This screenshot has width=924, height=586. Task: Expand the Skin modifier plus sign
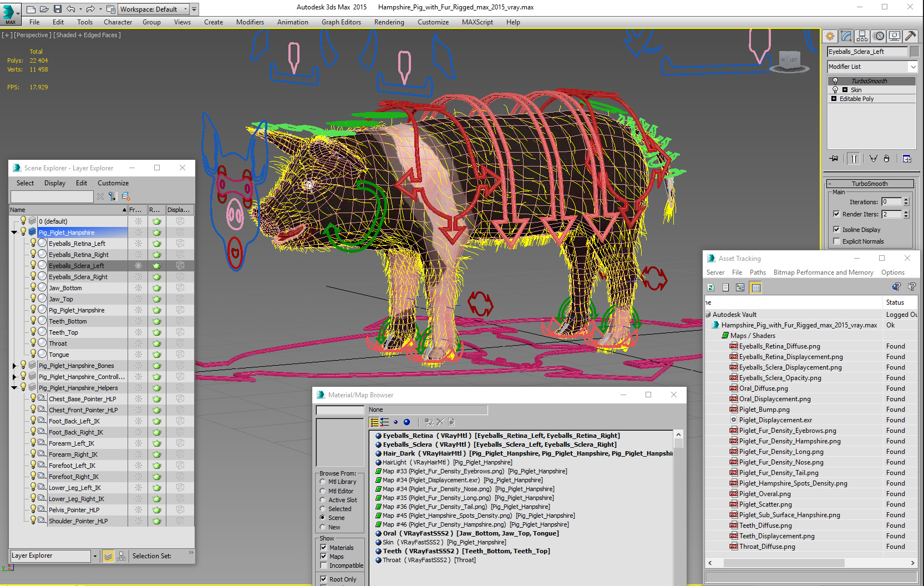pos(845,90)
